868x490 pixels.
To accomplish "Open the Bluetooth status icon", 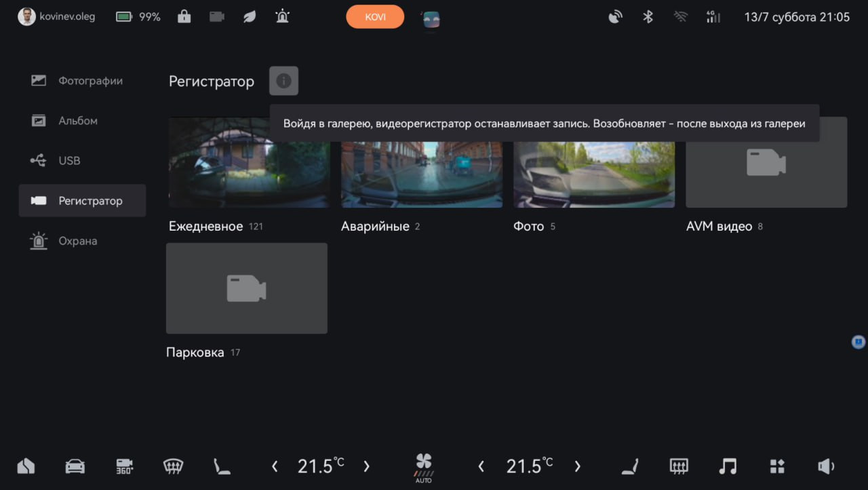I will coord(648,17).
